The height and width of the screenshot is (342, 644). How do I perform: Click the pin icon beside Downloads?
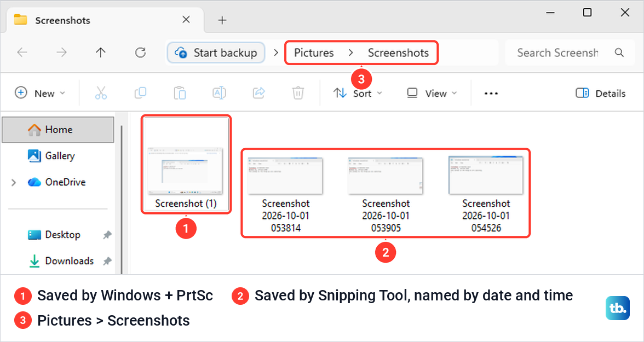click(x=107, y=261)
